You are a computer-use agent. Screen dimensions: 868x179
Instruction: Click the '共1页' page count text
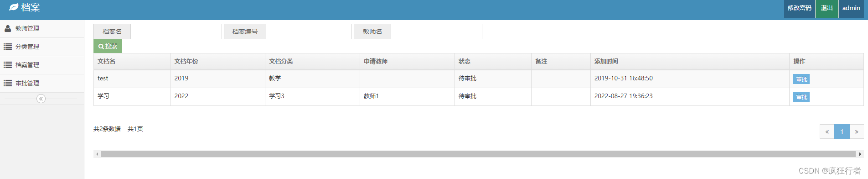pos(135,129)
